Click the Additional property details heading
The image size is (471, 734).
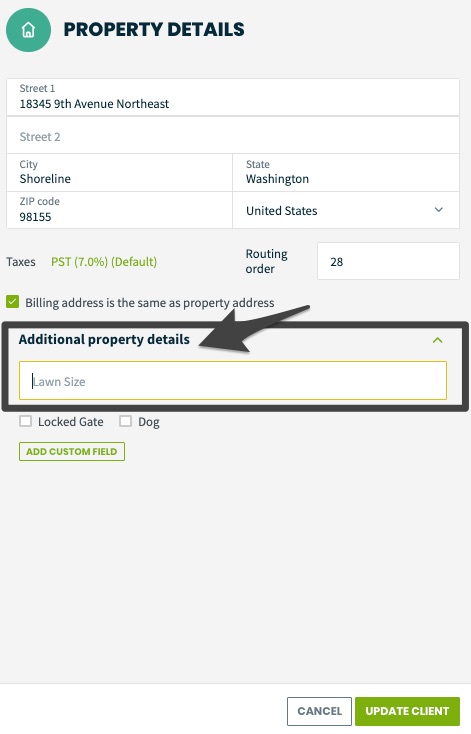click(x=104, y=339)
